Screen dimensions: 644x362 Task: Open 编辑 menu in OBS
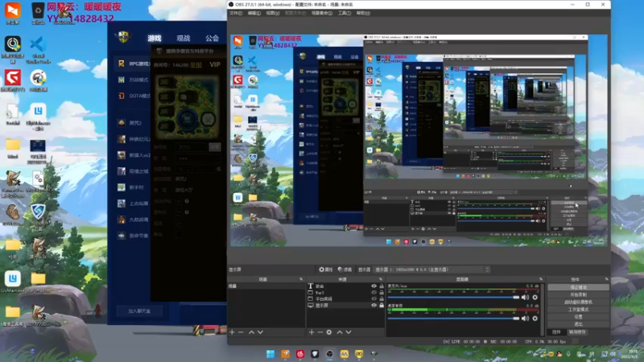254,13
